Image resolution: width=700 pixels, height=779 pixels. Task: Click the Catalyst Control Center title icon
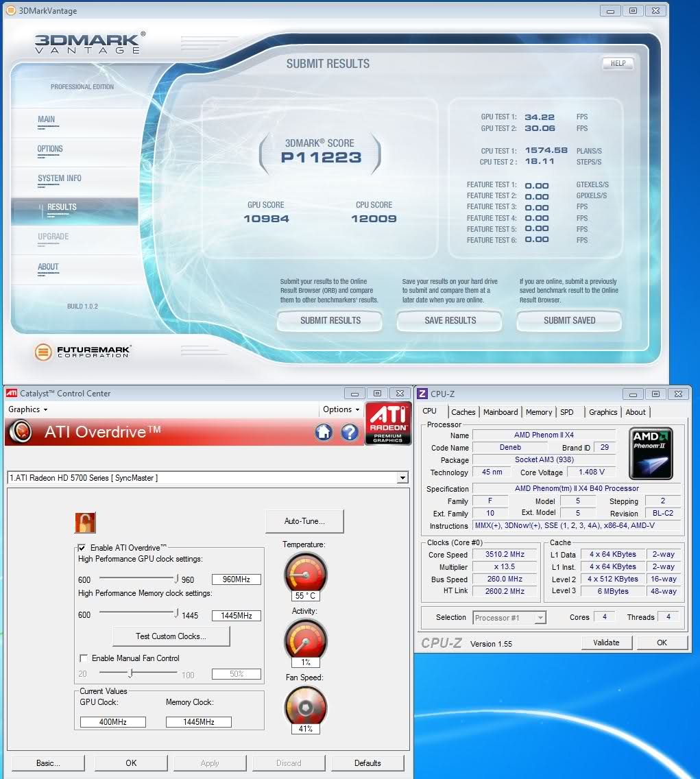point(12,393)
